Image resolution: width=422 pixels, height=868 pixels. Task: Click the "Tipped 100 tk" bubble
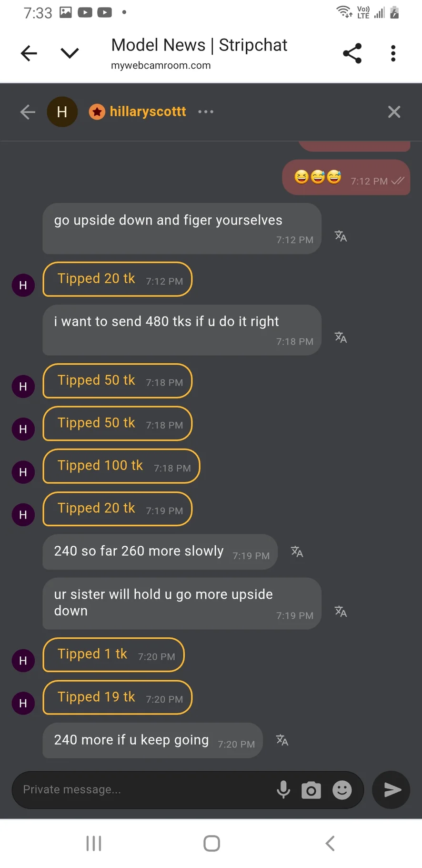121,466
